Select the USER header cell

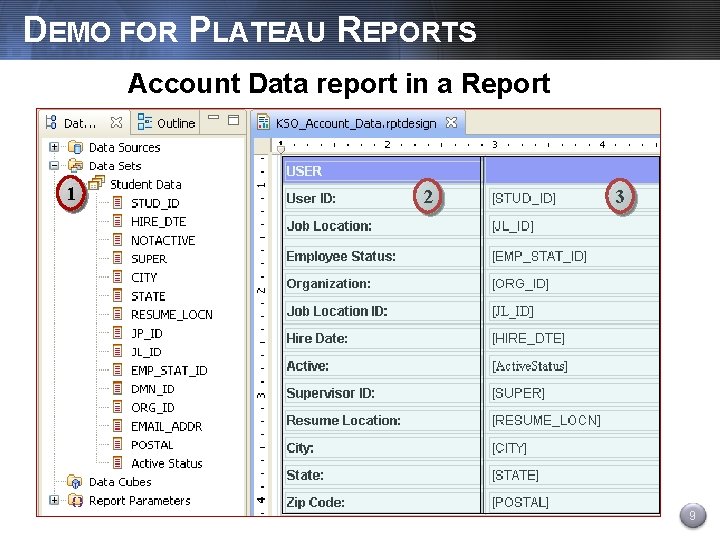[382, 171]
